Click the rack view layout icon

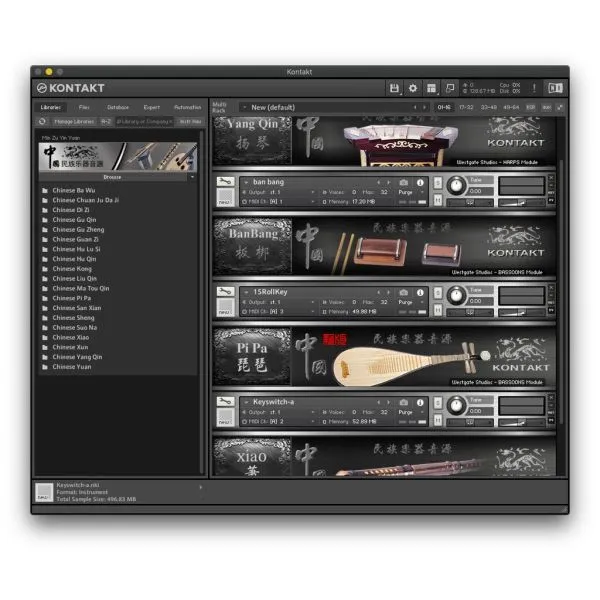[431, 89]
